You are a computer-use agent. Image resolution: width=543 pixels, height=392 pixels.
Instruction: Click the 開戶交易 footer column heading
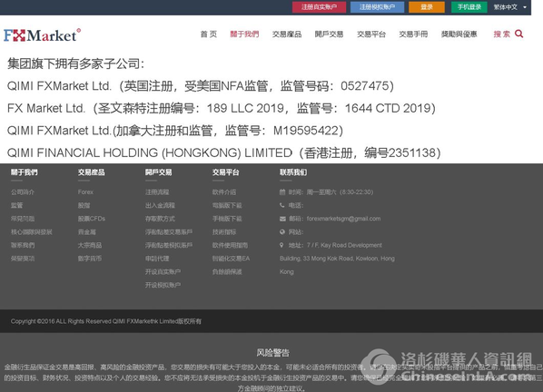(158, 172)
